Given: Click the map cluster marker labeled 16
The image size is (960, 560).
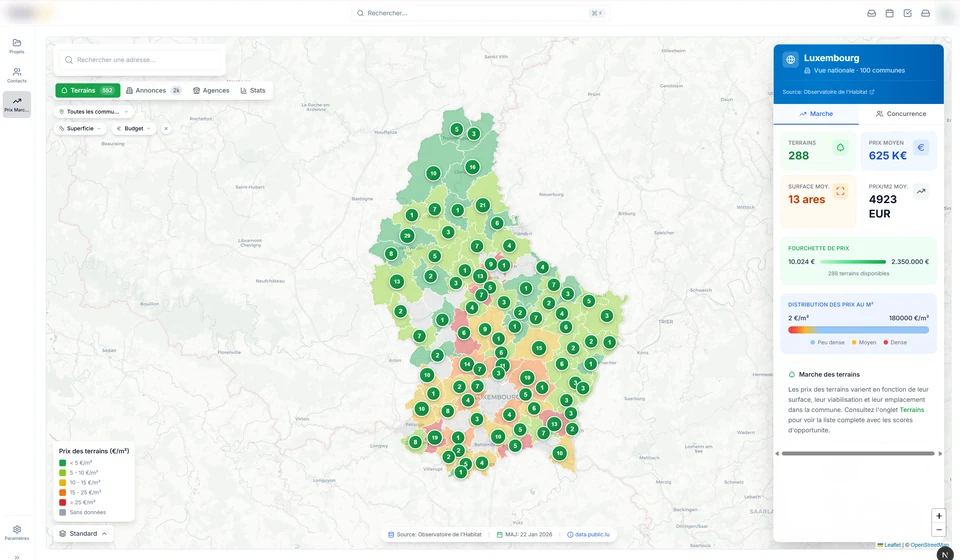Looking at the screenshot, I should coord(472,166).
